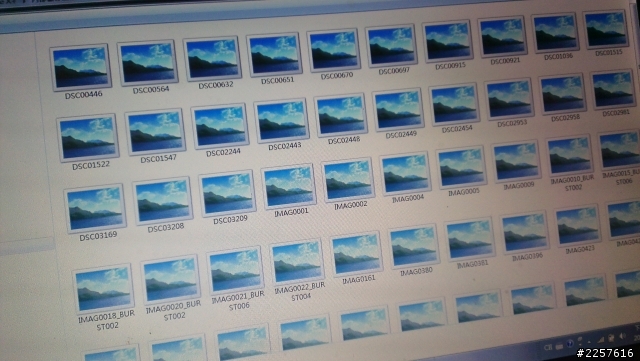640x361 pixels.
Task: Click the blue help icon in taskbar
Action: 570,343
